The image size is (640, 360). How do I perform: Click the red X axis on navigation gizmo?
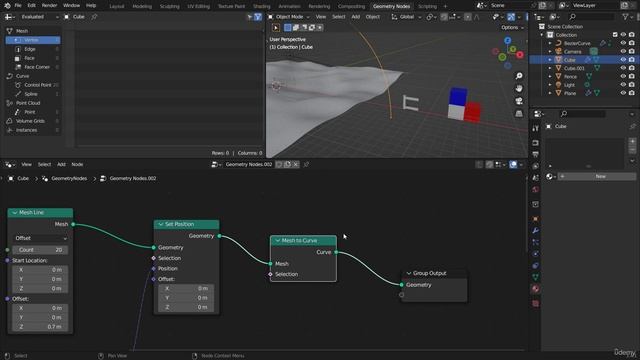click(520, 54)
